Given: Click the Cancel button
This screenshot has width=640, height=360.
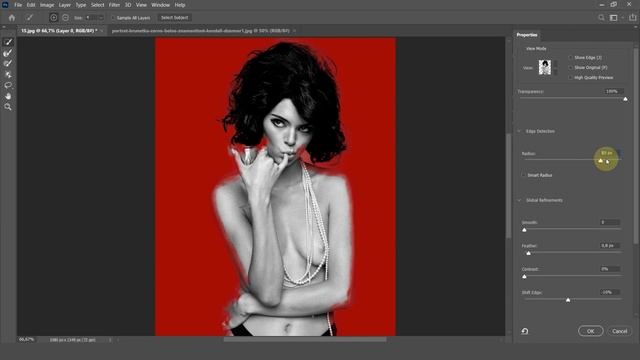Looking at the screenshot, I should [619, 331].
